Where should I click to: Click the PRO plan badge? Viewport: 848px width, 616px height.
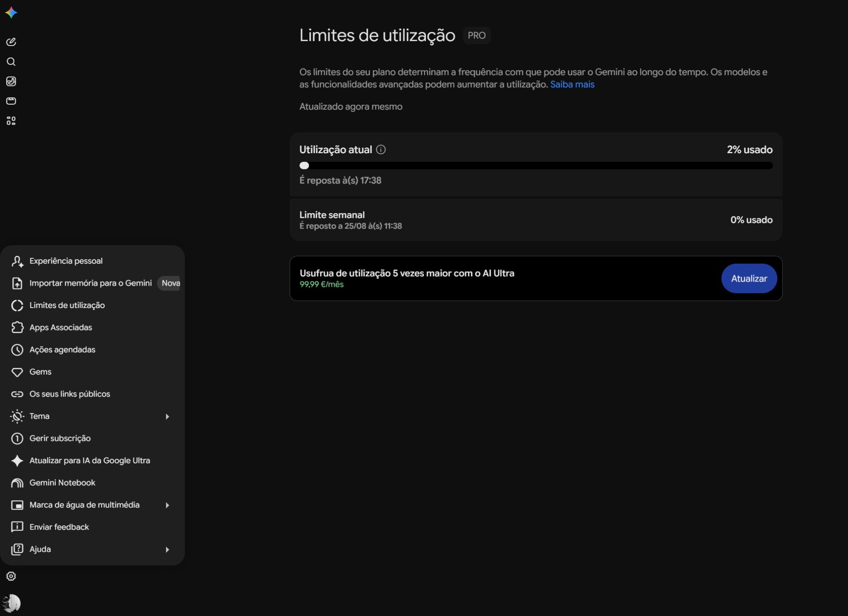(477, 36)
